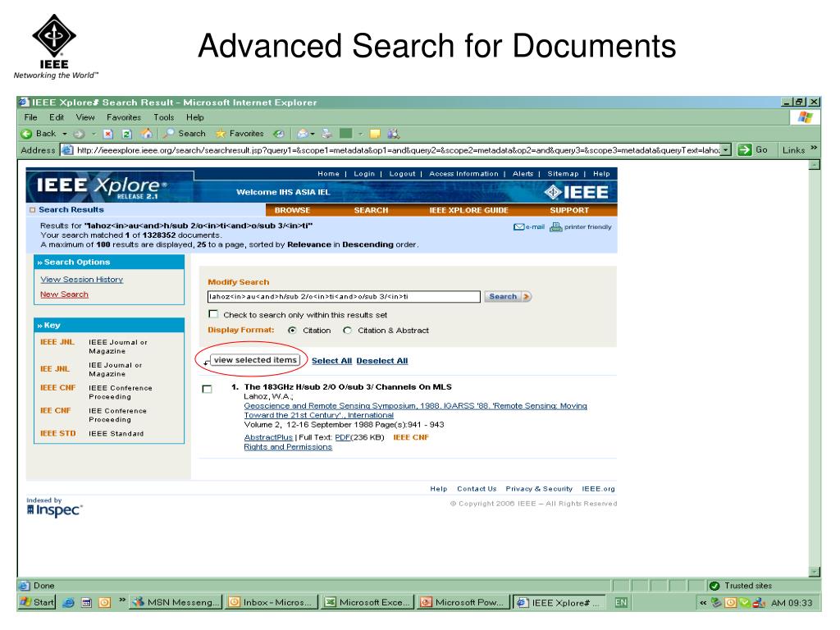Click the Show Desktop quick launch icon
The width and height of the screenshot is (840, 630).
[x=86, y=603]
